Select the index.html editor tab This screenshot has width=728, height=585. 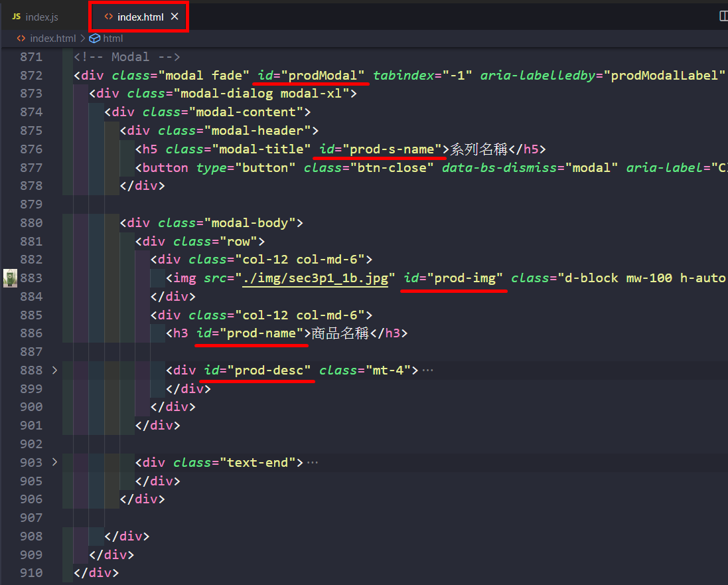pos(140,17)
